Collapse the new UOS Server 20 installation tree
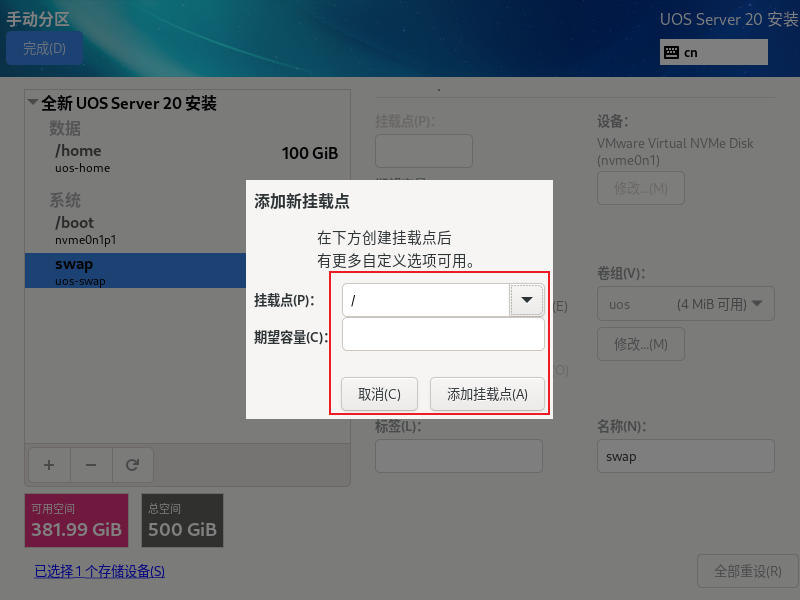The height and width of the screenshot is (600, 800). tap(33, 102)
